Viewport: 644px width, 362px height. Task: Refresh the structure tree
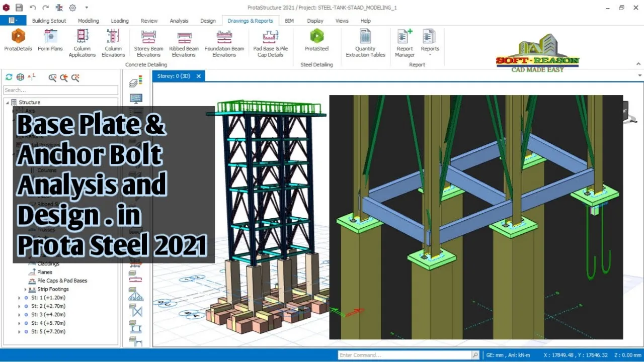pyautogui.click(x=9, y=77)
